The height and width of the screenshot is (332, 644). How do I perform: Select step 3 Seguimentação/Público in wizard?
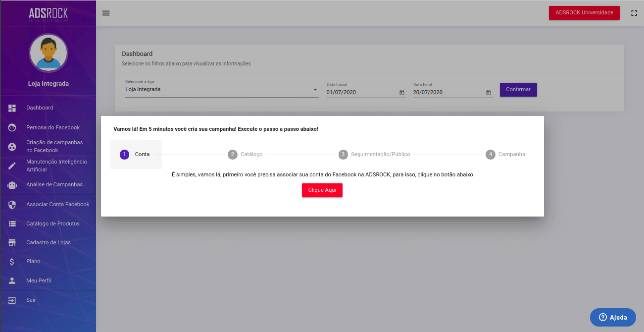pos(374,155)
